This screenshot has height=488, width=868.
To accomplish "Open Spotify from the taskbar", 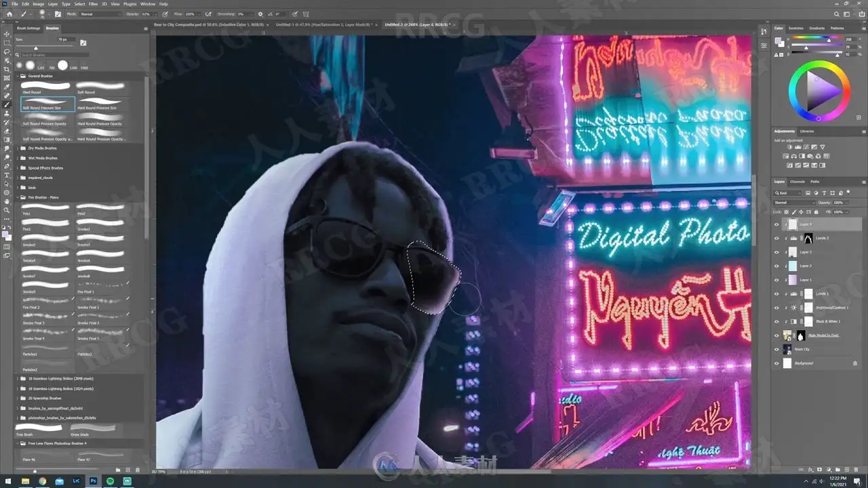I will (111, 481).
